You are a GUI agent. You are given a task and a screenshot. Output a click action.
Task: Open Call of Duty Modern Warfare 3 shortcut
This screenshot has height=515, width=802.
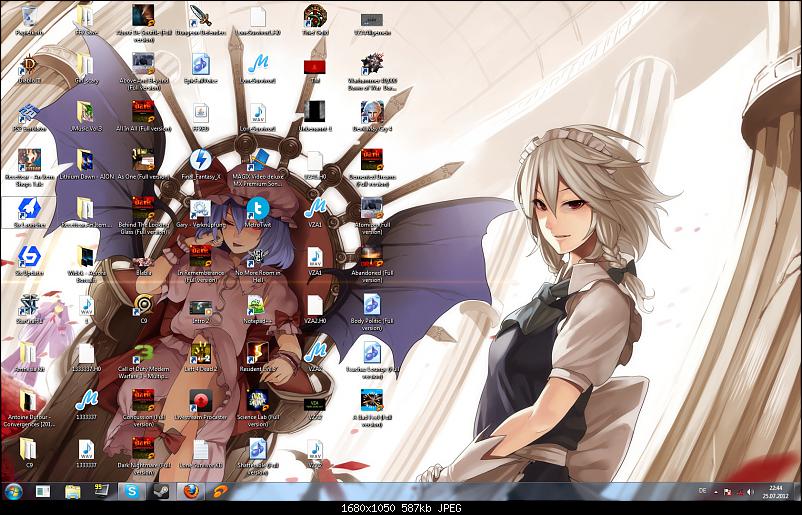click(143, 354)
